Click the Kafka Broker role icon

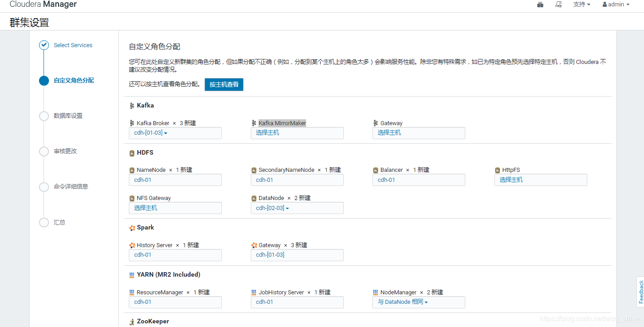[132, 123]
